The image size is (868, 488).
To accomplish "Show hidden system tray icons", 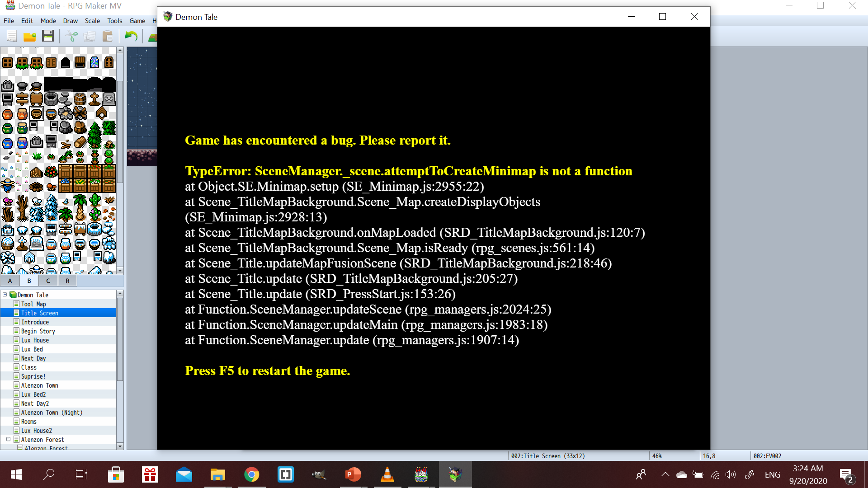I will (665, 474).
